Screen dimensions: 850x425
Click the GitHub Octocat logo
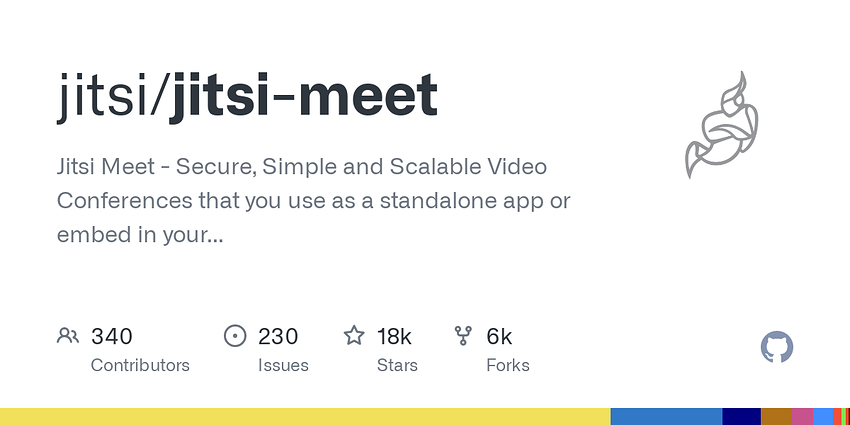pyautogui.click(x=777, y=347)
